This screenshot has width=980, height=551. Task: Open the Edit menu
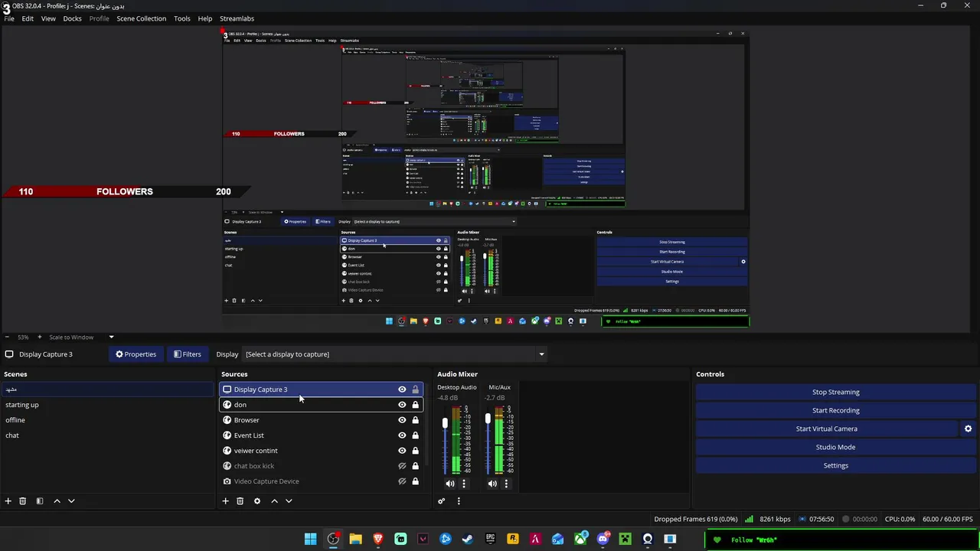tap(28, 18)
